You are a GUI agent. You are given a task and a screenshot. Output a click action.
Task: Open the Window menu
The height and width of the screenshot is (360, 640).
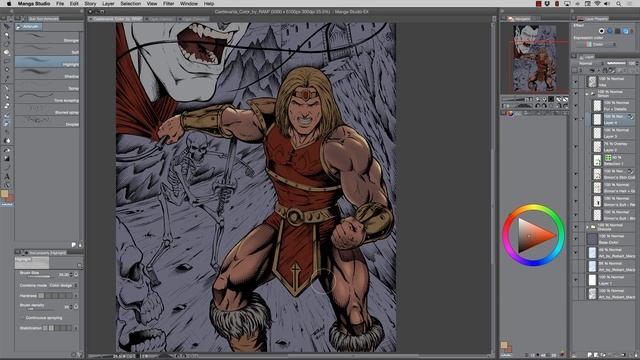point(189,4)
